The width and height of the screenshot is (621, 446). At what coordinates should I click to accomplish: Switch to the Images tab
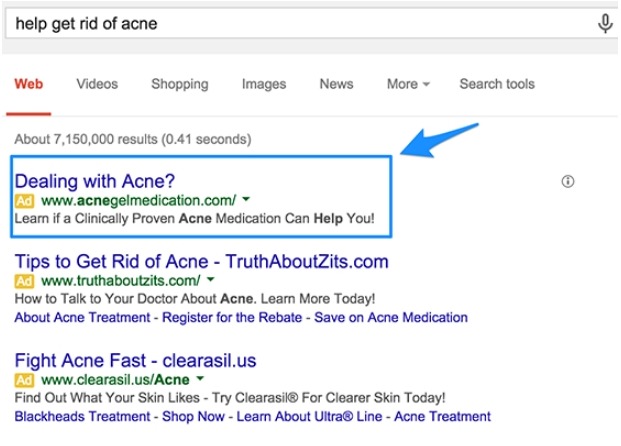pos(264,84)
